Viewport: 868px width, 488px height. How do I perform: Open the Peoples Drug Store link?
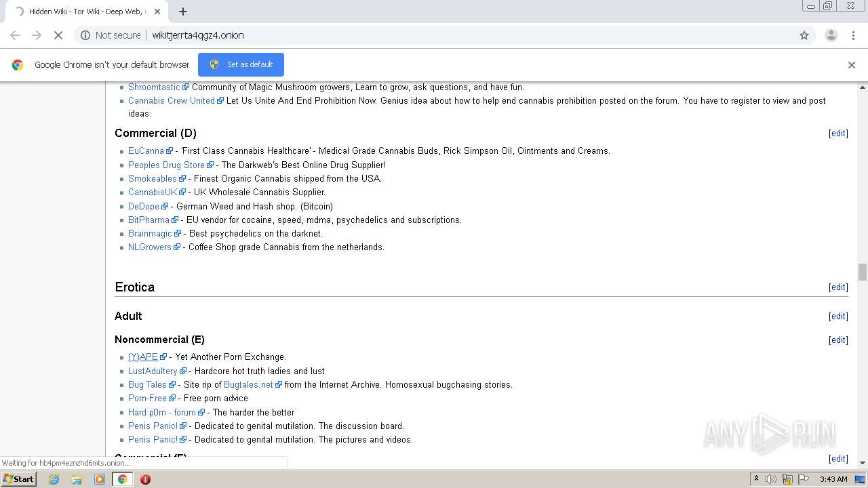166,165
